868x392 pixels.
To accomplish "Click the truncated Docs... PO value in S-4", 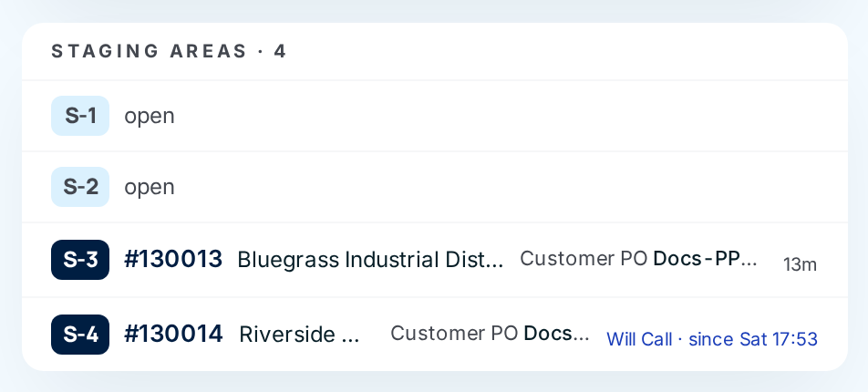I will (556, 334).
